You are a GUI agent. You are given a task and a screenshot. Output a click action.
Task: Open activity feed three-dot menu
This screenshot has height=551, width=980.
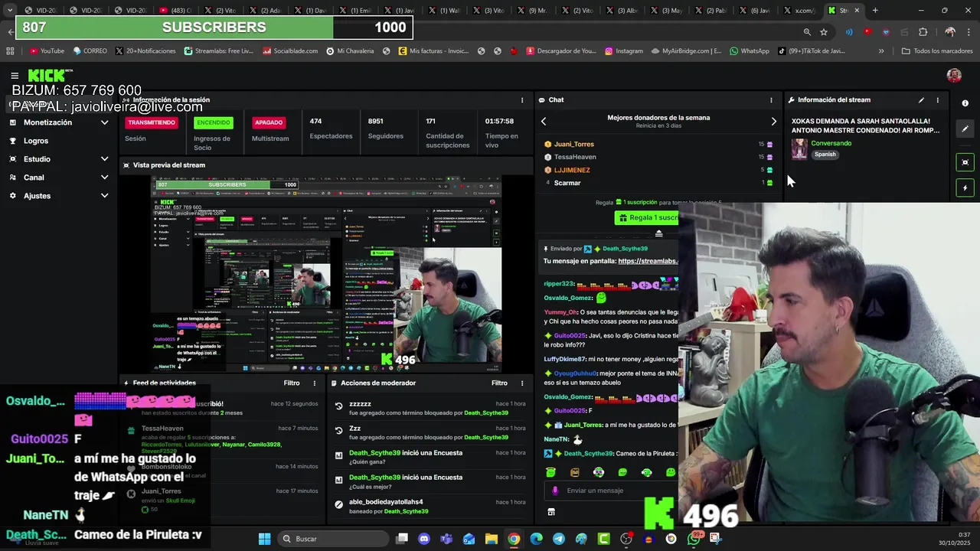(314, 383)
